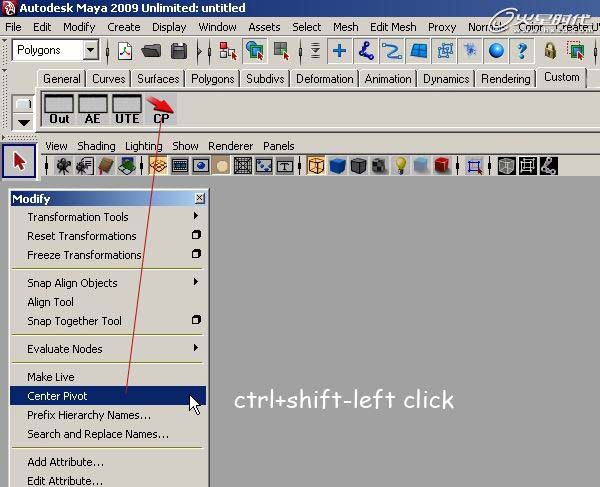
Task: Open Freeze Transformations option box
Action: click(196, 253)
